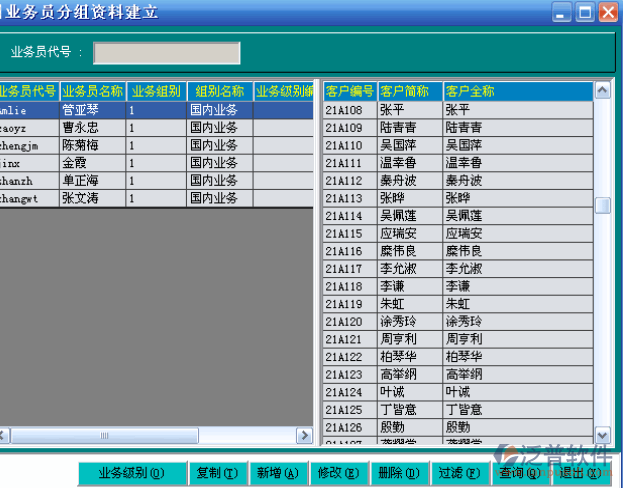Viewport: 623px width, 488px height.
Task: Click the 业务员名称 column header
Action: (x=92, y=91)
